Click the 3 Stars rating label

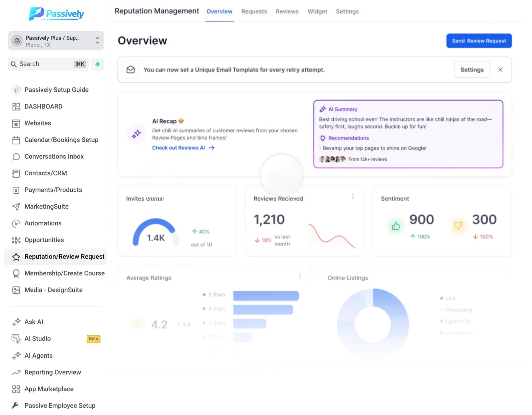(217, 323)
